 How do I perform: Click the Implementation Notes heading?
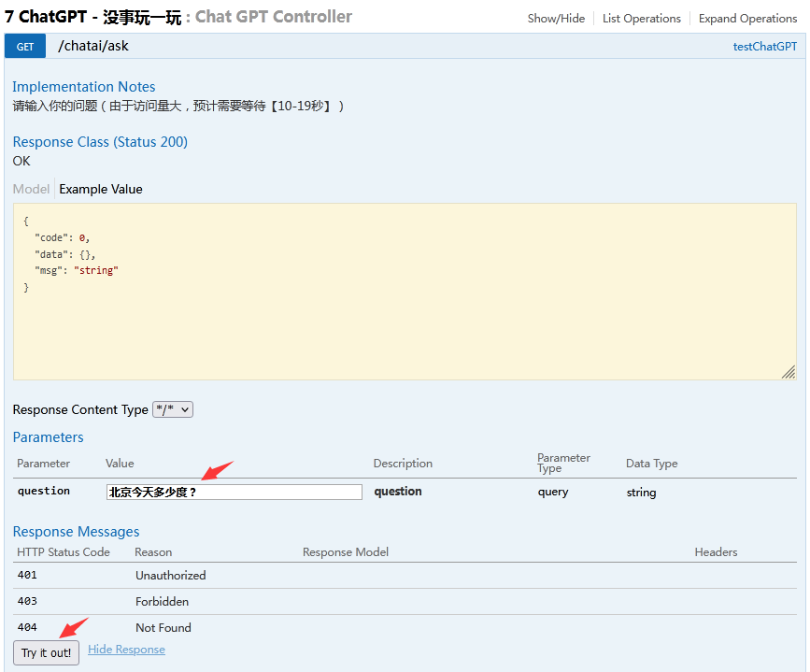point(84,87)
